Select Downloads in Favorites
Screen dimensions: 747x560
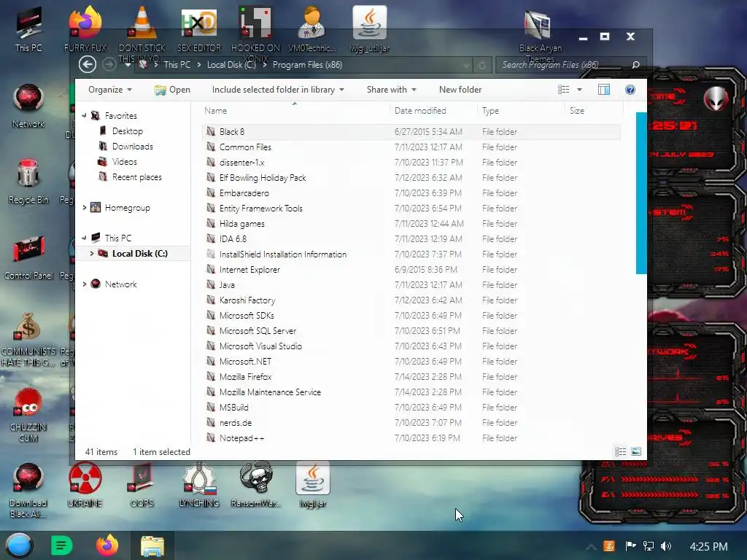point(133,146)
